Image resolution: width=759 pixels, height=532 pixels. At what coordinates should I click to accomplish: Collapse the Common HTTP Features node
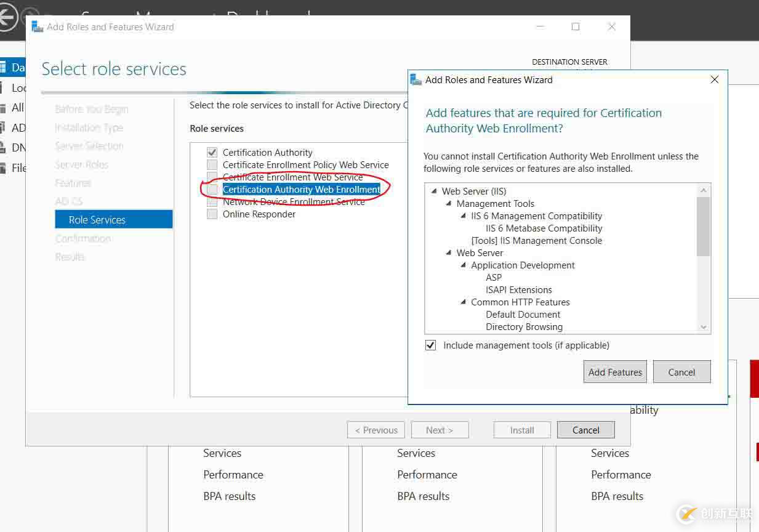(x=464, y=302)
